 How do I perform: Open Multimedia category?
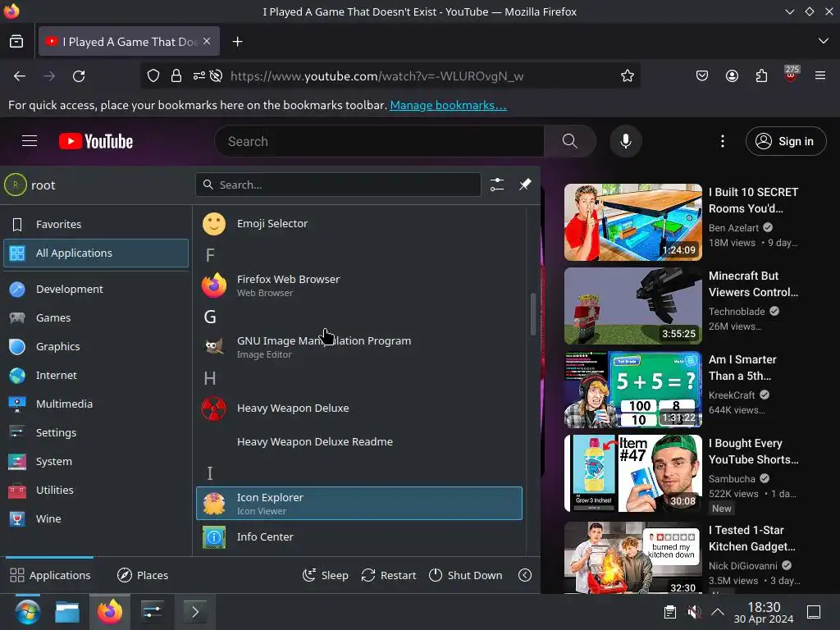(x=96, y=404)
